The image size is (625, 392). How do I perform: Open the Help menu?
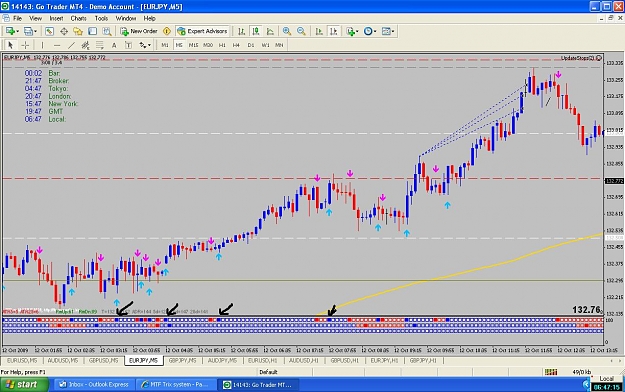pyautogui.click(x=149, y=18)
